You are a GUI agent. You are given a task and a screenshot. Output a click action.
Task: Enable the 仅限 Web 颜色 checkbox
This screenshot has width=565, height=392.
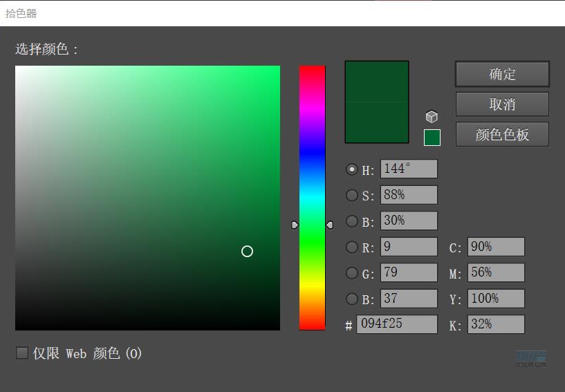tap(22, 353)
